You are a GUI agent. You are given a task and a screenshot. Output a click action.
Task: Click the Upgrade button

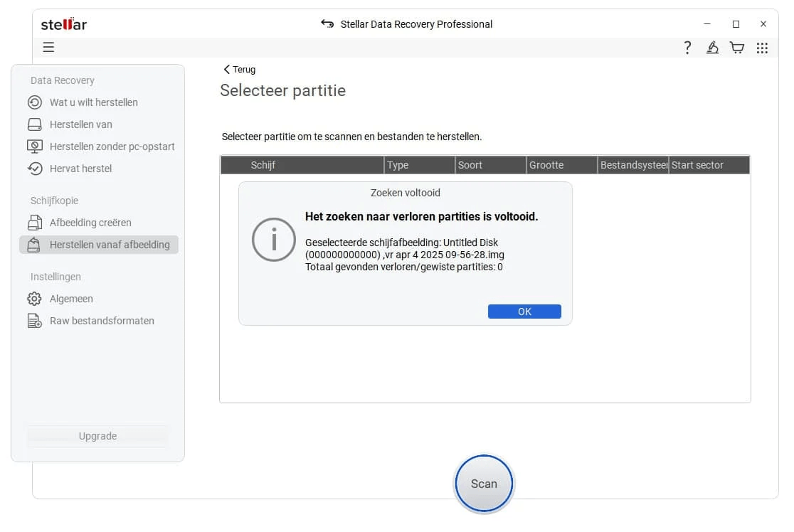[x=97, y=436]
